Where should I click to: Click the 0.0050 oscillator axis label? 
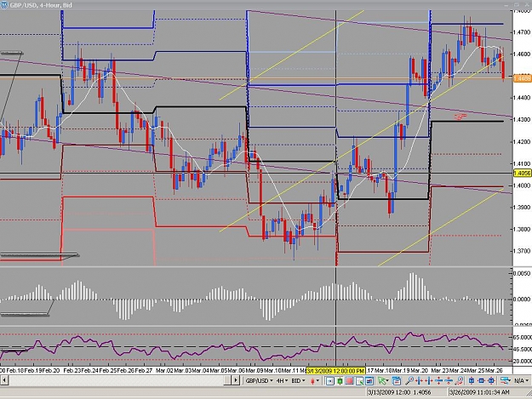tap(522, 273)
